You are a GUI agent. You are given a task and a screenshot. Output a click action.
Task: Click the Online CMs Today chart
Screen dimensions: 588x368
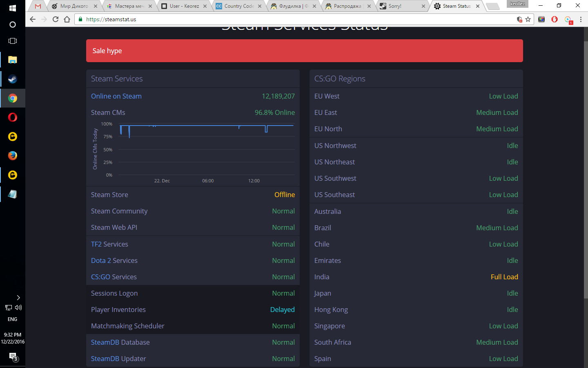[x=193, y=152]
